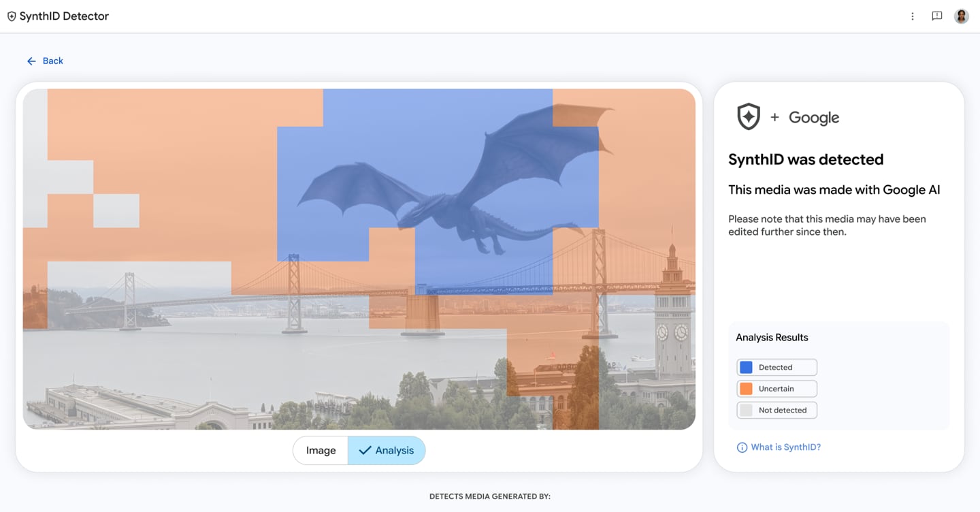980x512 pixels.
Task: Click the gray Not detected swatch
Action: click(746, 411)
